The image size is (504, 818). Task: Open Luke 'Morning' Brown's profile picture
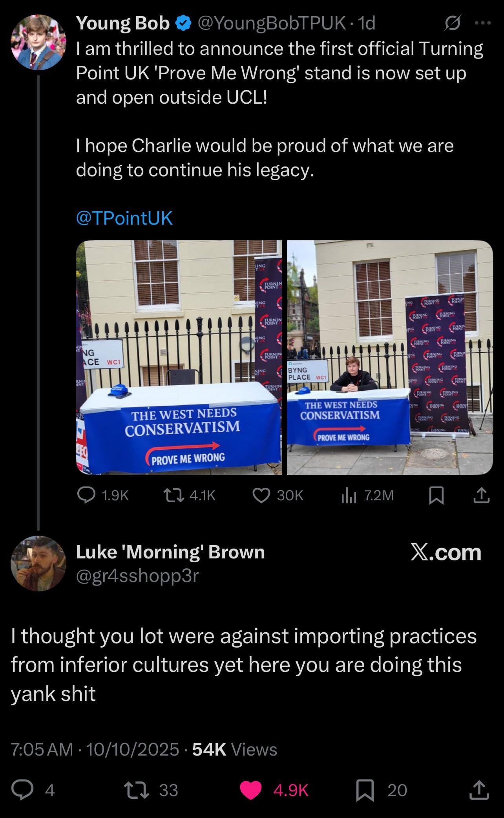point(38,563)
